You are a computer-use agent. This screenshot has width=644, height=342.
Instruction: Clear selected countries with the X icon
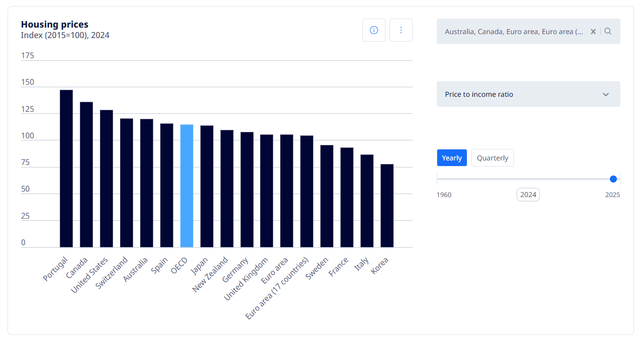593,32
